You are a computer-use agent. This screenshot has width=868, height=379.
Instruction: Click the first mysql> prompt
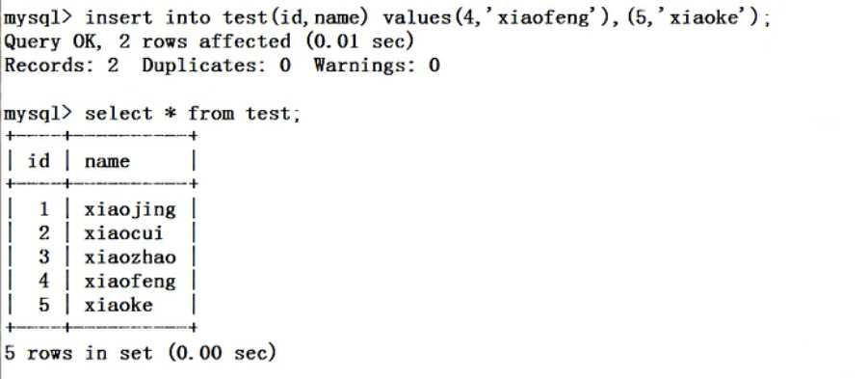(39, 18)
